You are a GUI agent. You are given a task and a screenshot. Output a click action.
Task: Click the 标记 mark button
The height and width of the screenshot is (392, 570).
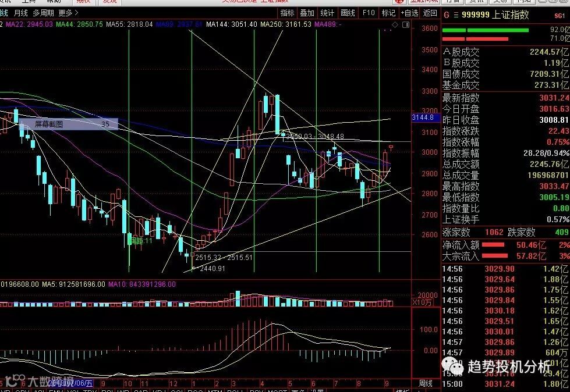click(388, 13)
